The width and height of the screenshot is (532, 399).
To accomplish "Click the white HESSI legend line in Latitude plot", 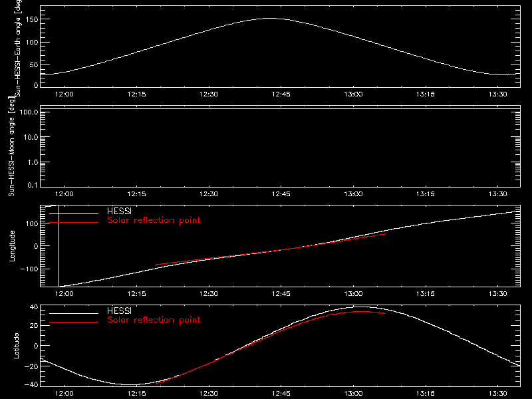I will tap(74, 313).
